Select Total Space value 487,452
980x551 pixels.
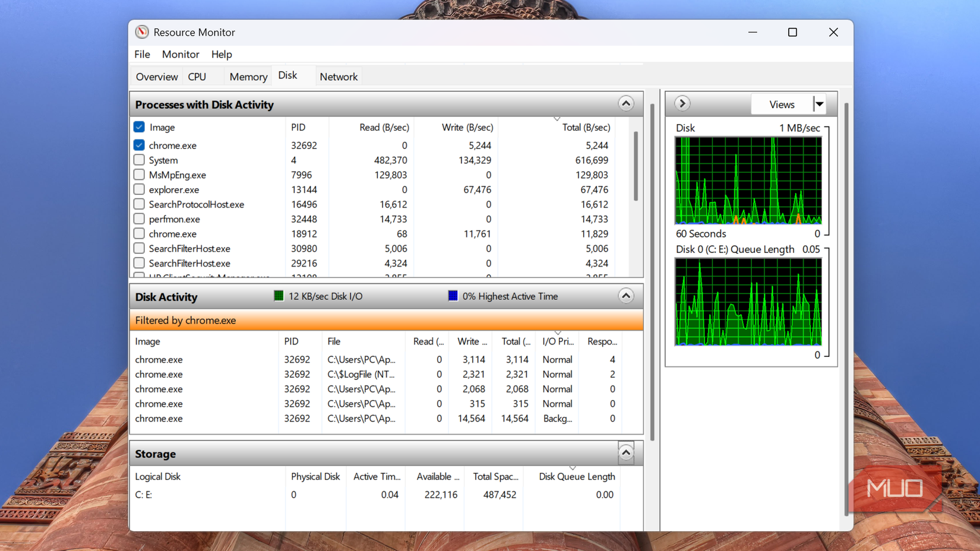(x=500, y=494)
